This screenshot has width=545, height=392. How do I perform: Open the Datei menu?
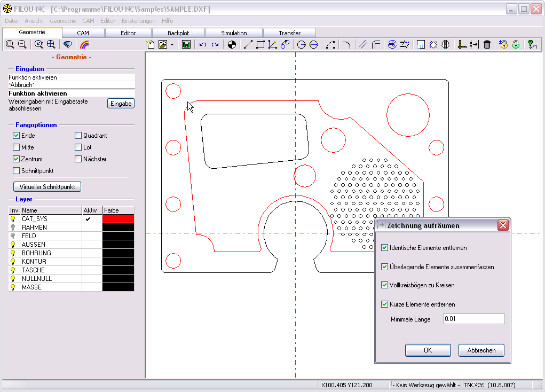[12, 21]
